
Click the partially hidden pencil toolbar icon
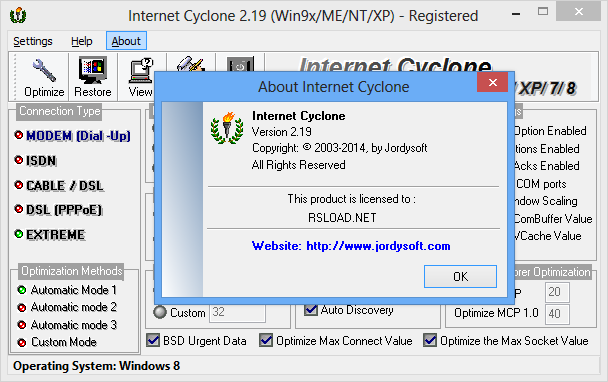[190, 64]
